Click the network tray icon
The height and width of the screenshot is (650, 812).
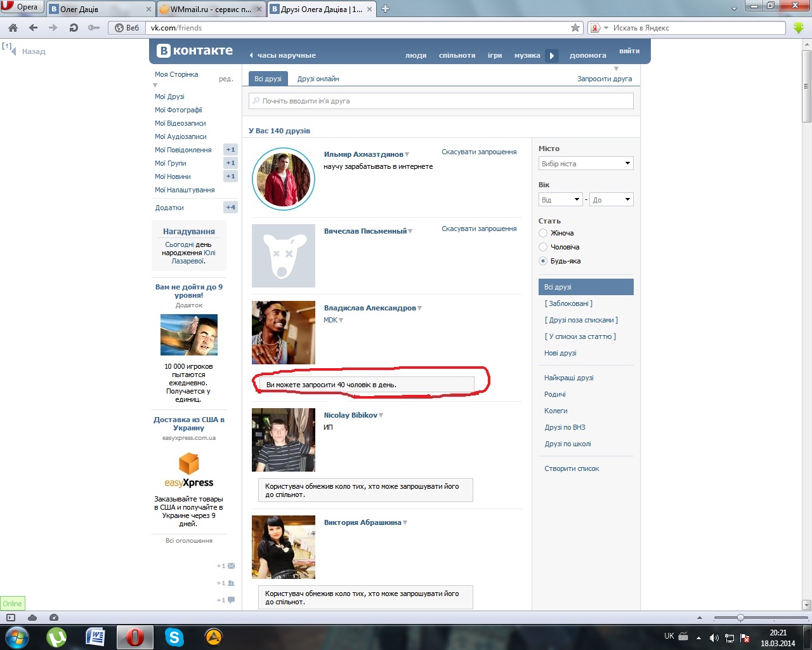point(730,637)
